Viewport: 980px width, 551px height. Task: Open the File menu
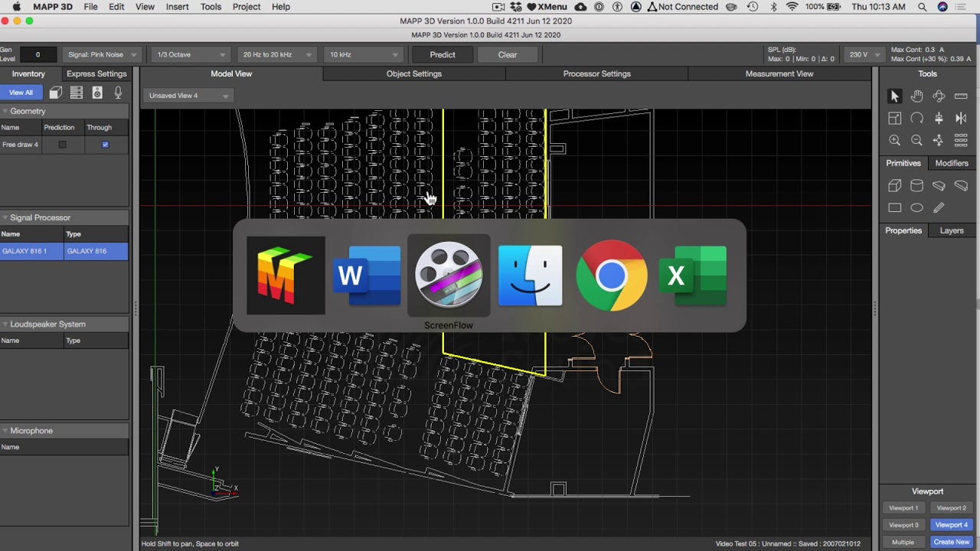(x=90, y=7)
